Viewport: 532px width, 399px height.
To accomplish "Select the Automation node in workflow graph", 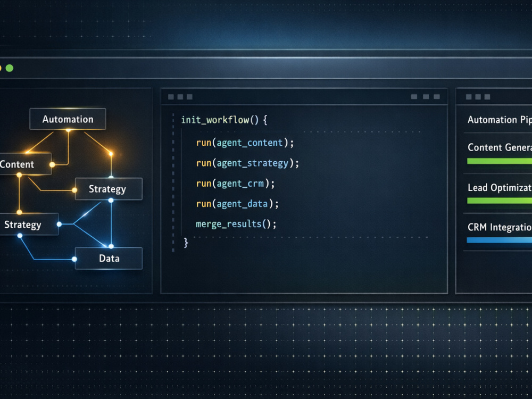I will pos(68,119).
